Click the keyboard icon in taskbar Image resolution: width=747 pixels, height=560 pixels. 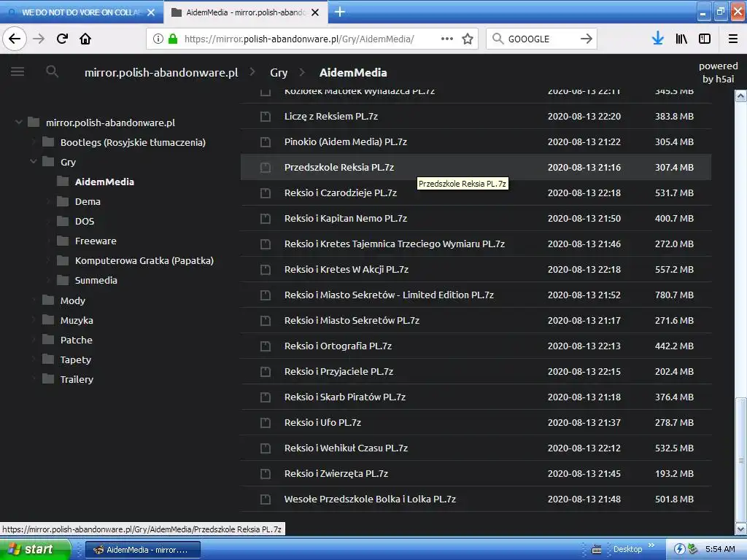[597, 550]
